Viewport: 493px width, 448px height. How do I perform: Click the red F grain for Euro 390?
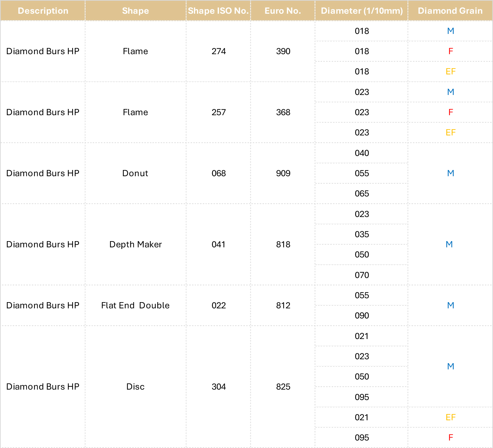click(x=451, y=51)
